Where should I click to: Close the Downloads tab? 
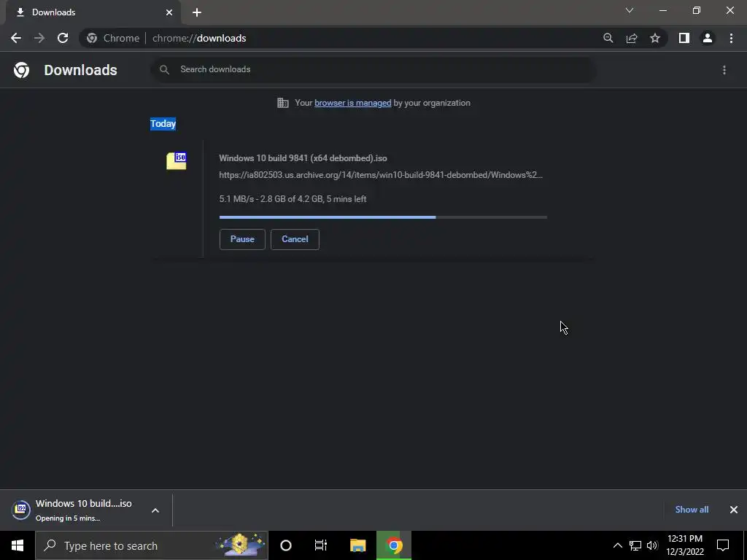(x=169, y=12)
